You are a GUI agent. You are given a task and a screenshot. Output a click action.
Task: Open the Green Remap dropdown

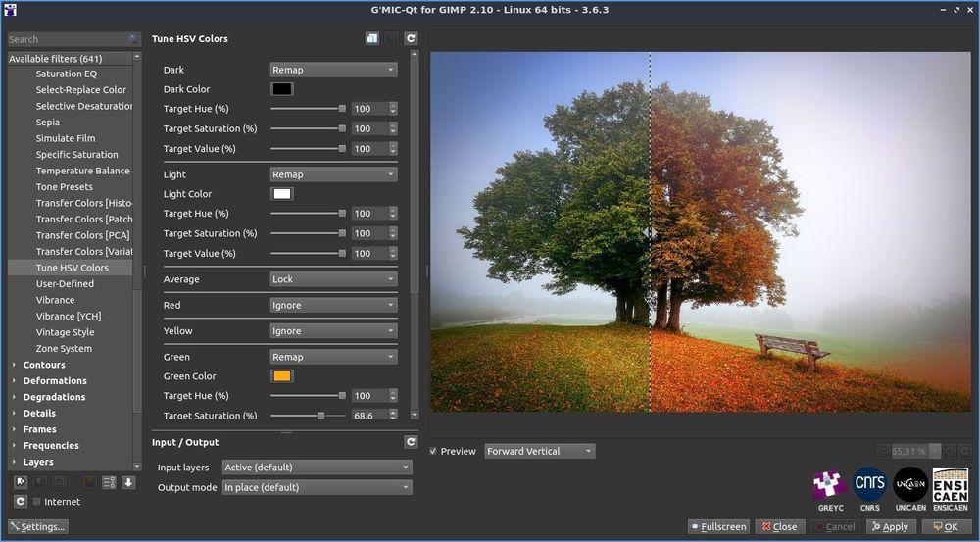click(x=333, y=357)
